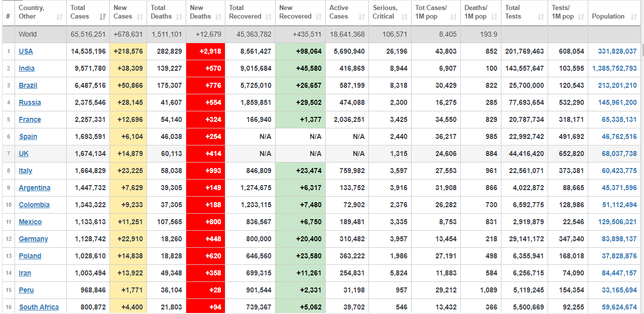Select World new cases cell +678,631
This screenshot has width=644, height=314.
128,34
